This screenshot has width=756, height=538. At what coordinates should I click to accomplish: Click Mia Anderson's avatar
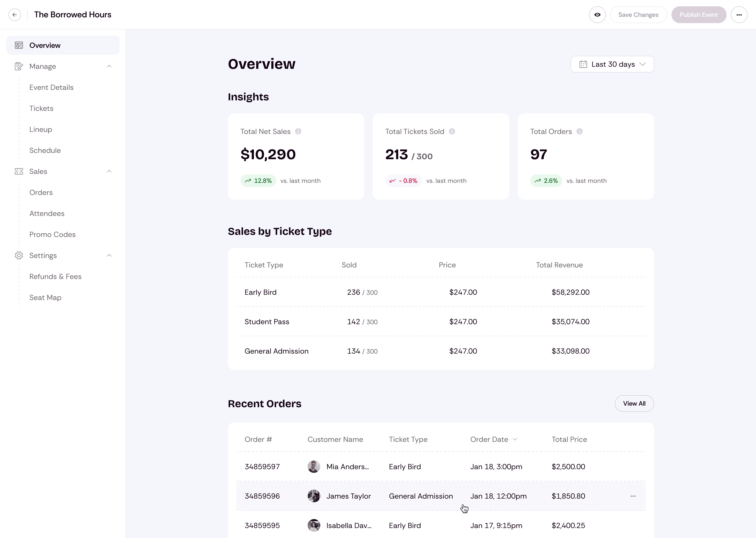314,466
